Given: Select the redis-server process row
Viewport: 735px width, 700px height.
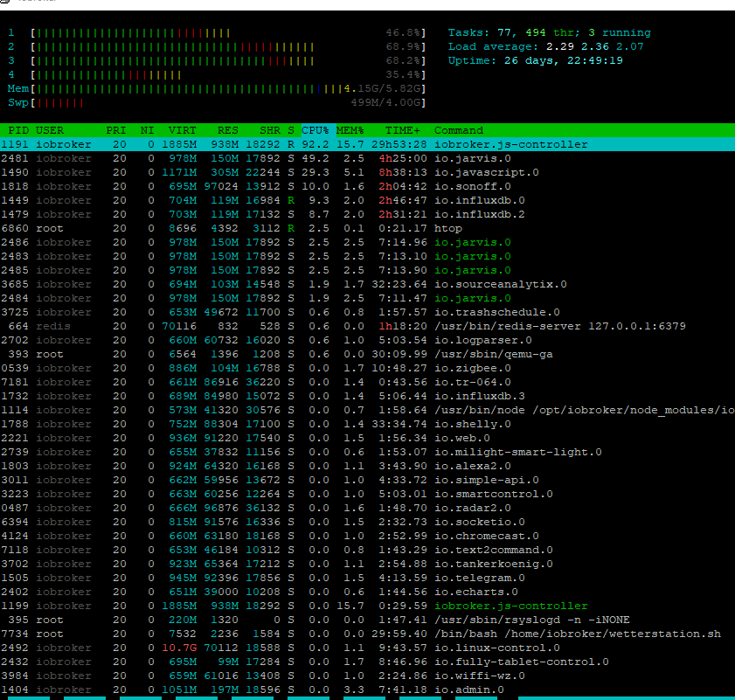Looking at the screenshot, I should tap(367, 326).
